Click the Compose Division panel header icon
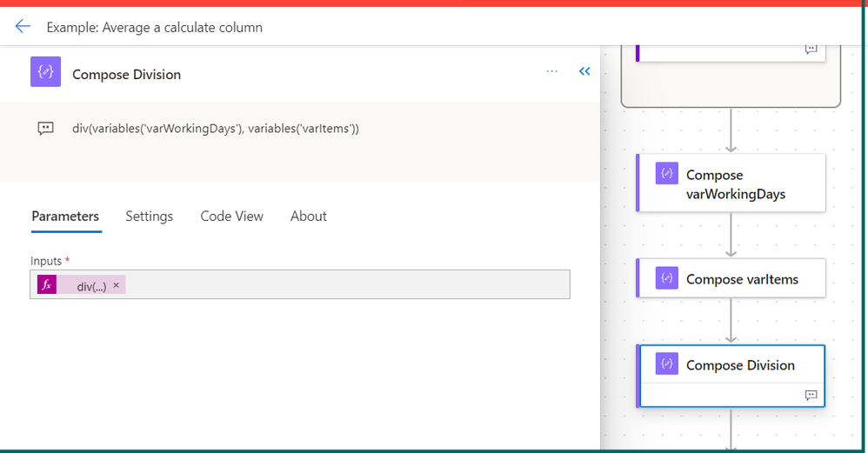Image resolution: width=868 pixels, height=453 pixels. (x=45, y=72)
